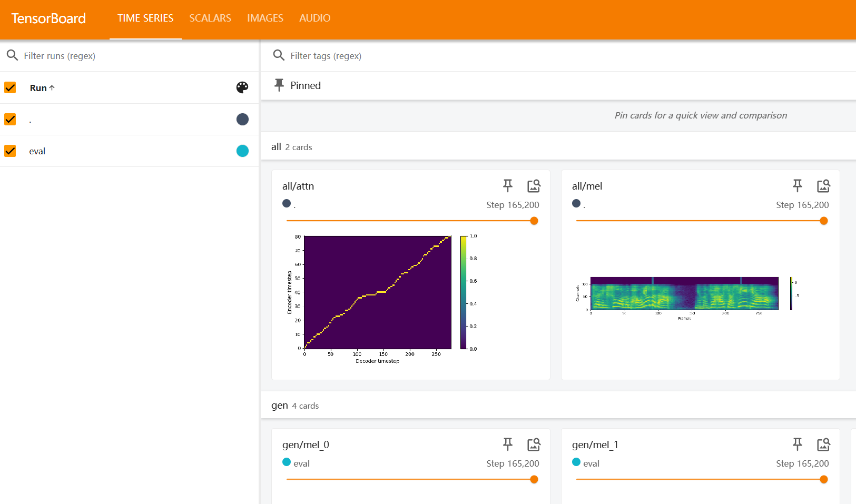The width and height of the screenshot is (856, 504).
Task: Change color of the '.' run swatch
Action: [x=242, y=119]
